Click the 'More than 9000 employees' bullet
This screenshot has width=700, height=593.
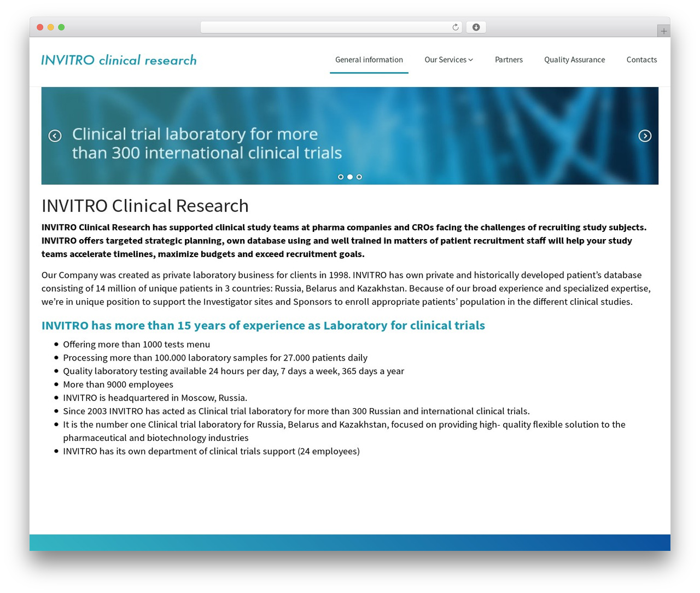(118, 385)
